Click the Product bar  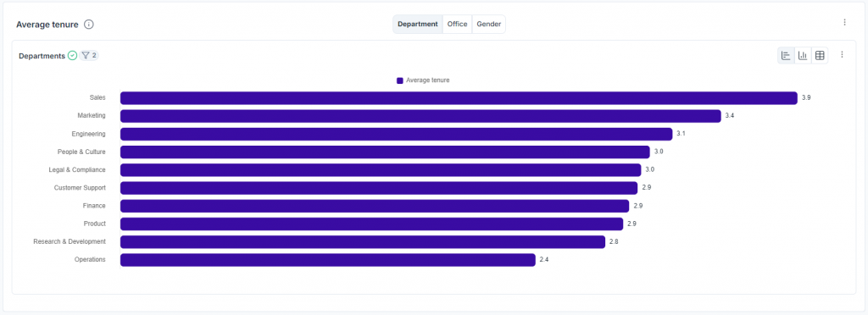tap(371, 224)
